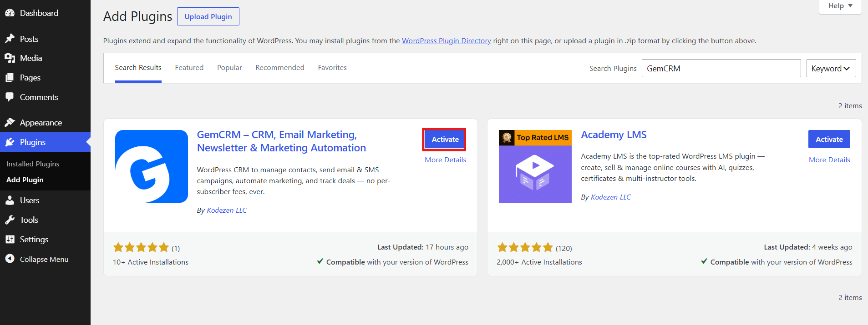Click the Users person icon

10,200
